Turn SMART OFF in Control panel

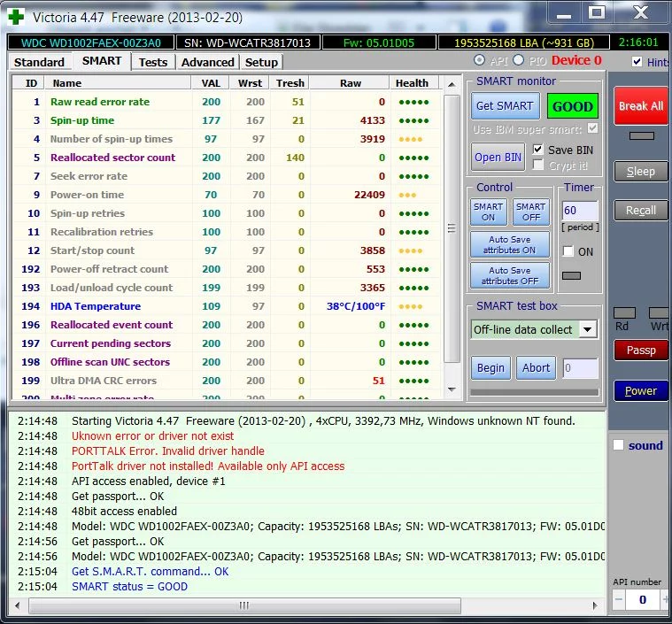click(531, 212)
